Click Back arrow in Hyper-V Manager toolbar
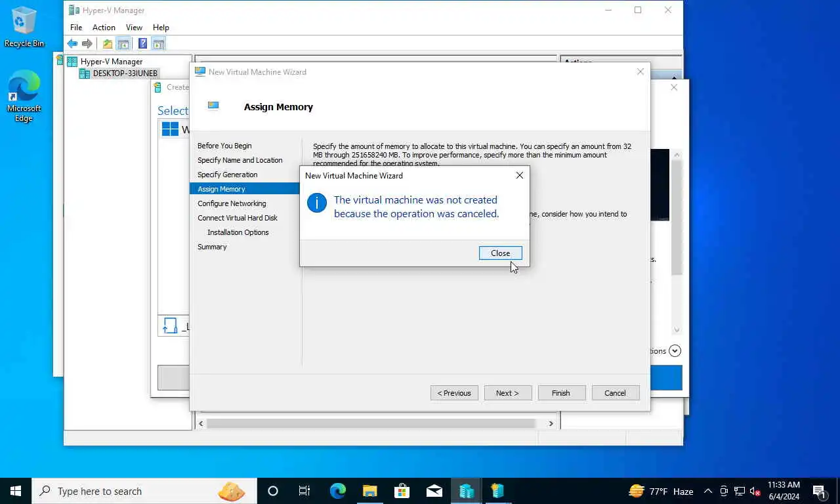Screen dimensions: 840x504 72,44
